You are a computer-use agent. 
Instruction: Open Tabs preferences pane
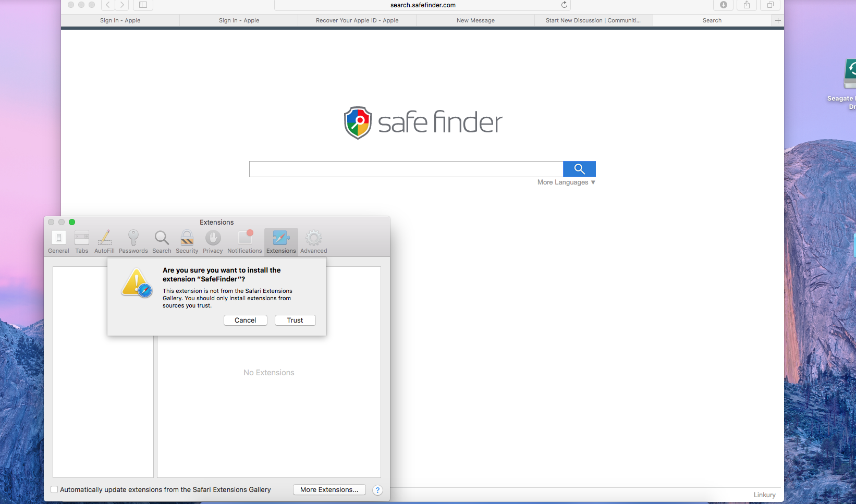82,242
